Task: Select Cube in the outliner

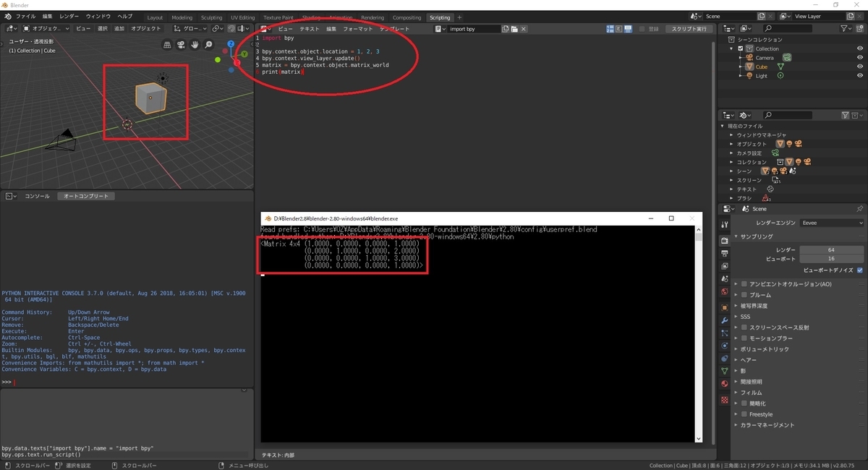Action: (x=762, y=67)
